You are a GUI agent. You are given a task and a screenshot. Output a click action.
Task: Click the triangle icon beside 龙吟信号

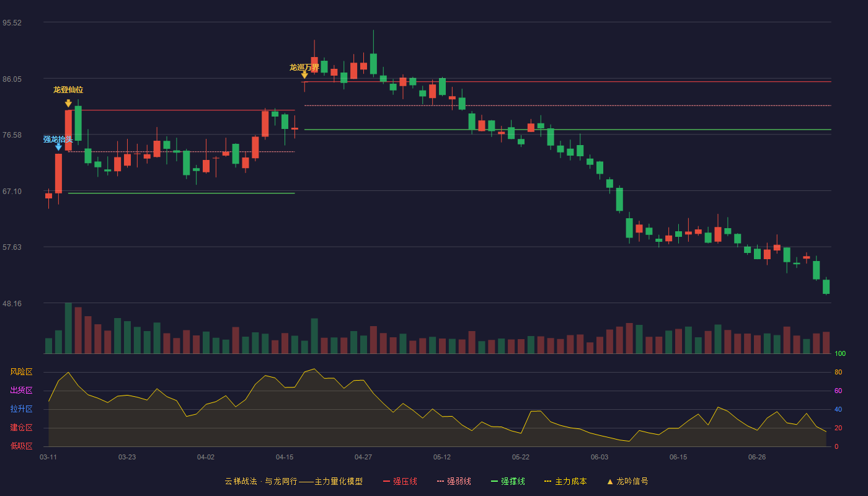click(x=609, y=482)
